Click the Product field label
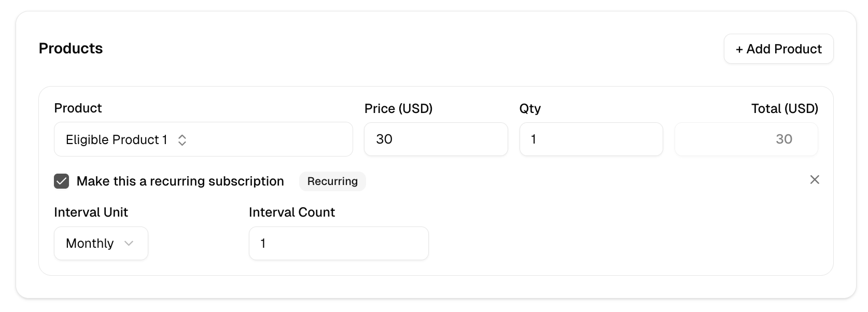The height and width of the screenshot is (312, 868). pos(78,108)
